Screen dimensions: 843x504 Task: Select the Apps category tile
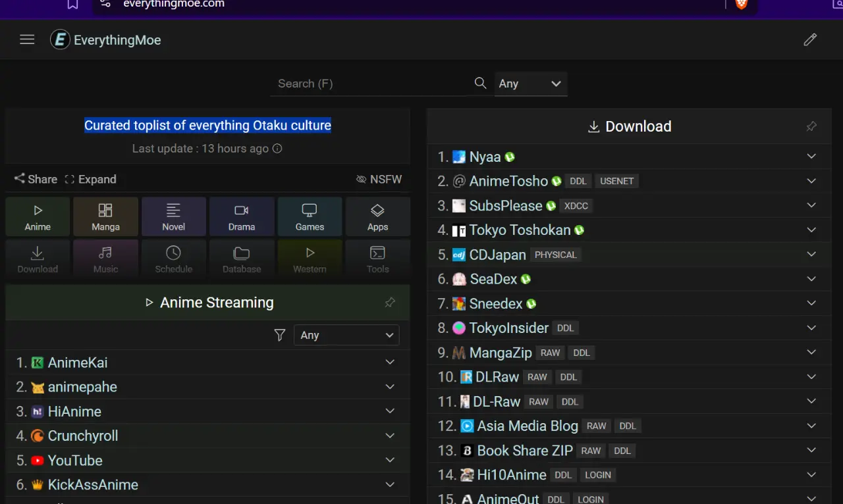(x=377, y=216)
